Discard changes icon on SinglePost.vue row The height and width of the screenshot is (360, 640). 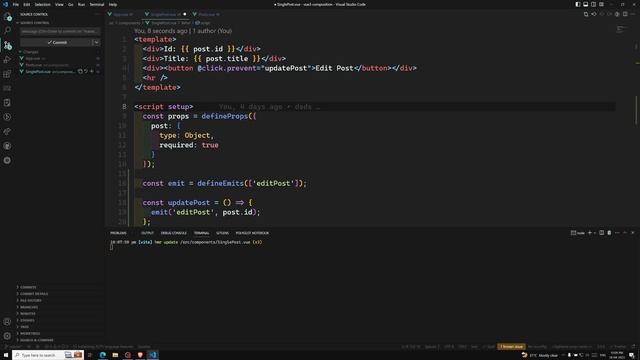tap(86, 71)
